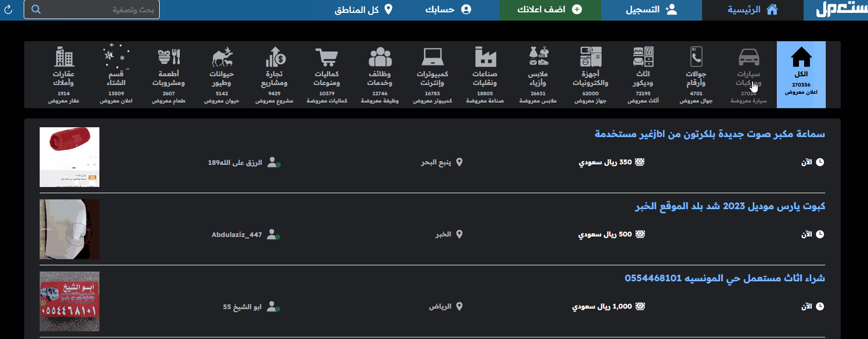
Task: View the red Abu Al-Sheikh ad thumbnail
Action: tap(70, 301)
